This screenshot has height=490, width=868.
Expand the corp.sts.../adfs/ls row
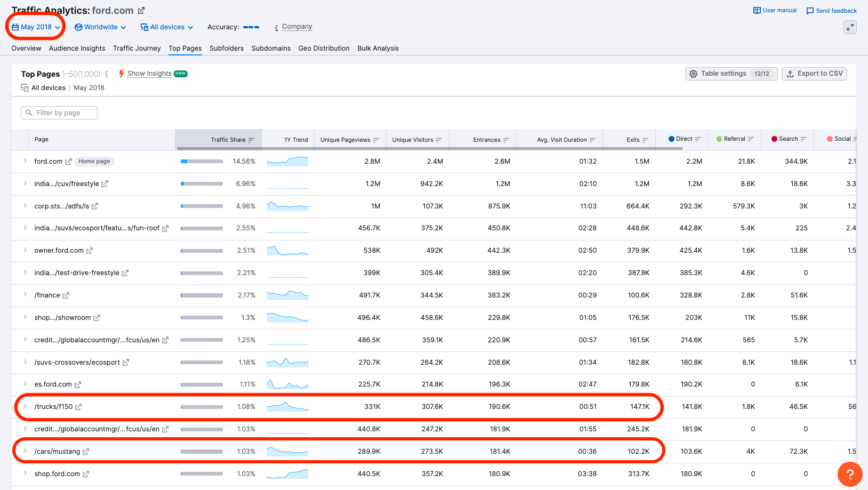click(x=25, y=206)
